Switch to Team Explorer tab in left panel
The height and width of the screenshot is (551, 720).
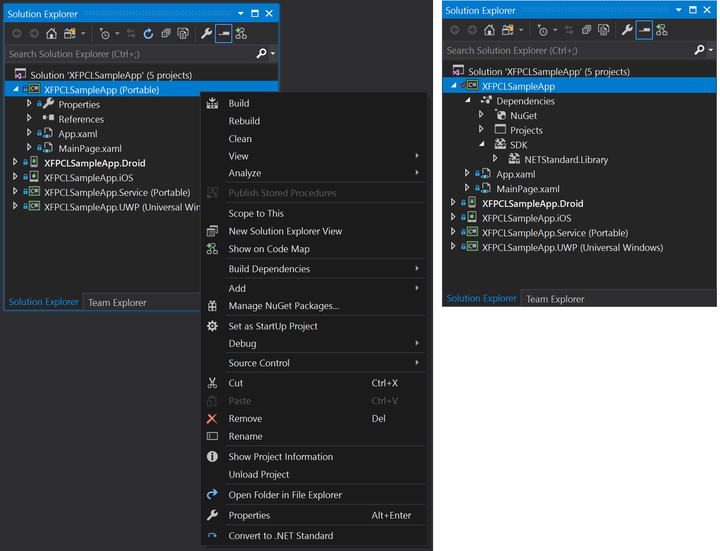click(x=117, y=302)
